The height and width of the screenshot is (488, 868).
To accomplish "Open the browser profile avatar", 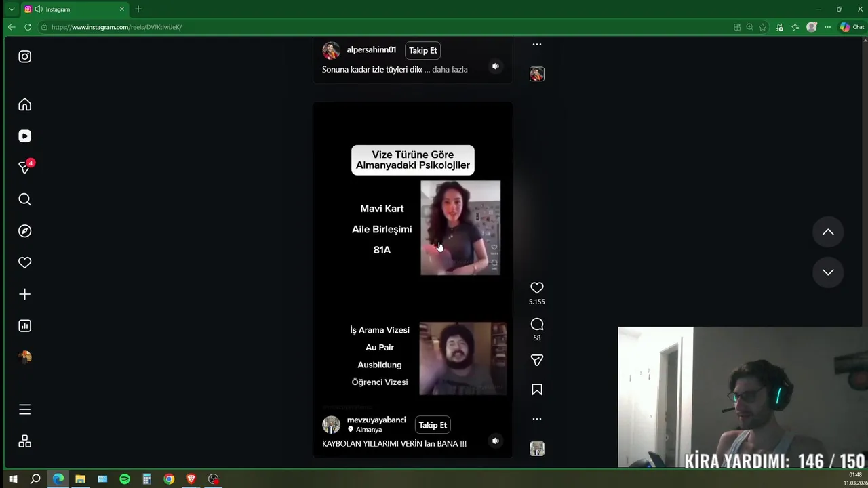I will (x=812, y=27).
